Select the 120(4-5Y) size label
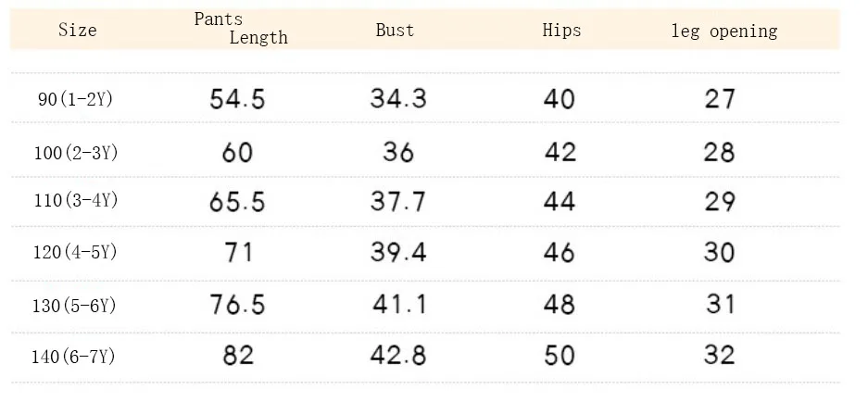Screen dimensions: 868x402 (x=75, y=253)
